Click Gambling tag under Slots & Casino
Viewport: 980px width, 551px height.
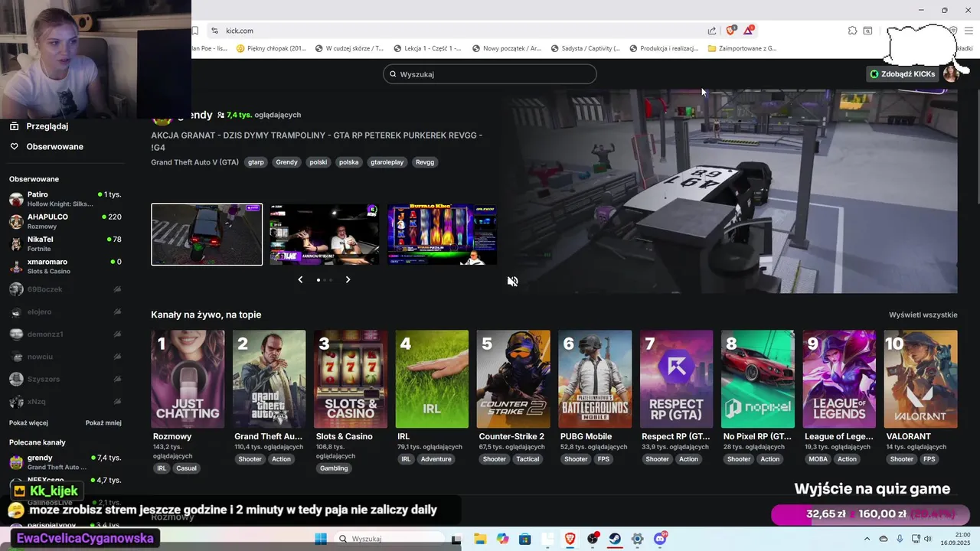[334, 468]
